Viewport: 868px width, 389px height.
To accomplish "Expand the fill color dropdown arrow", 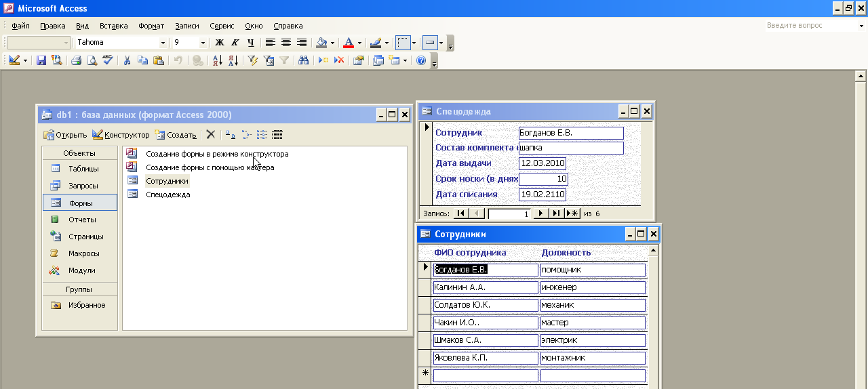I will pos(332,42).
